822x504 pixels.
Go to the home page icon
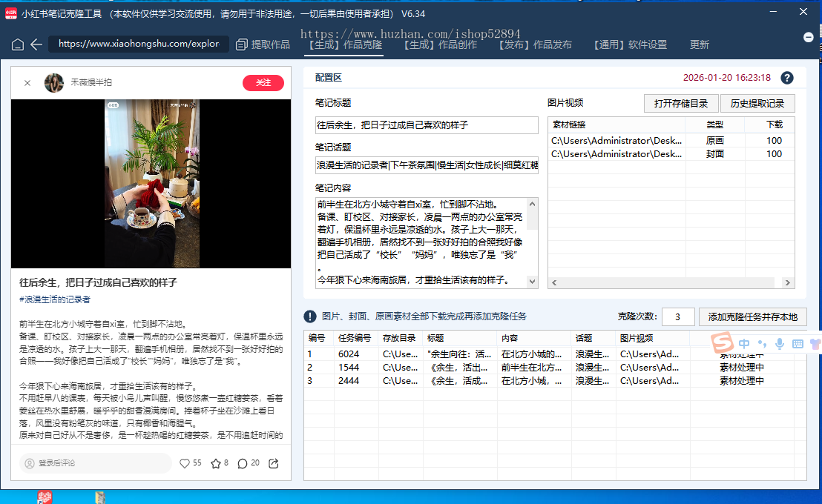(x=18, y=44)
